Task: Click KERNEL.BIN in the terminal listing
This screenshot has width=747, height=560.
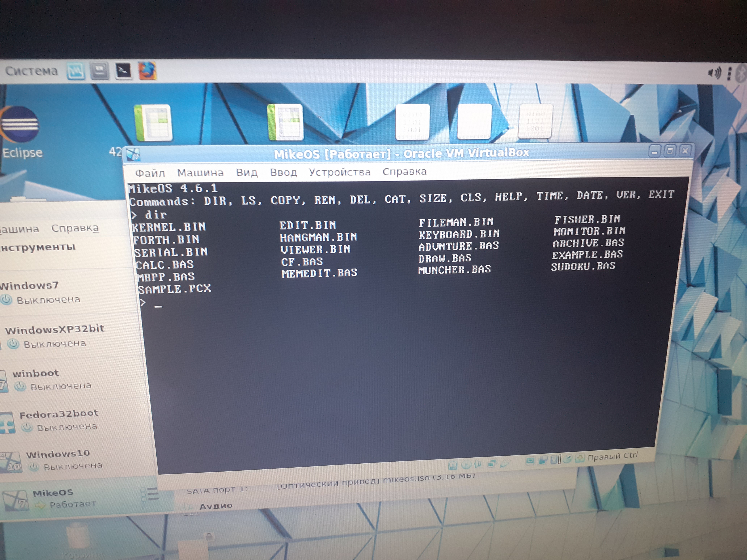Action: click(169, 227)
